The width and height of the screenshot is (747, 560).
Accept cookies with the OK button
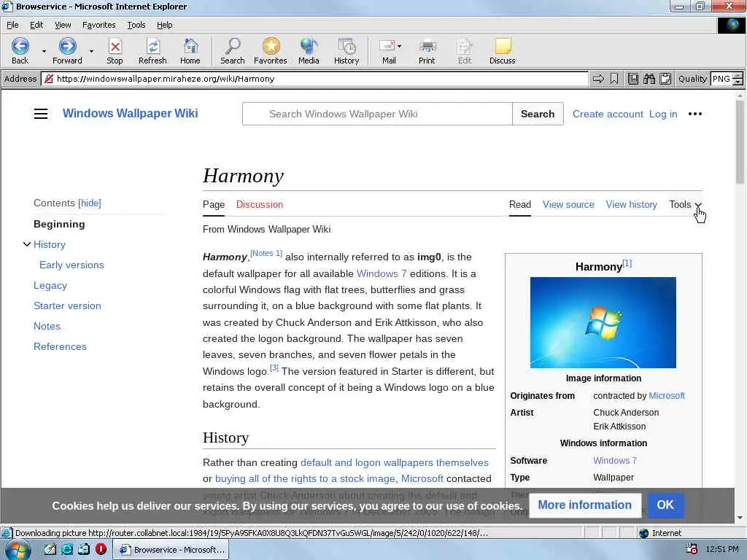665,505
